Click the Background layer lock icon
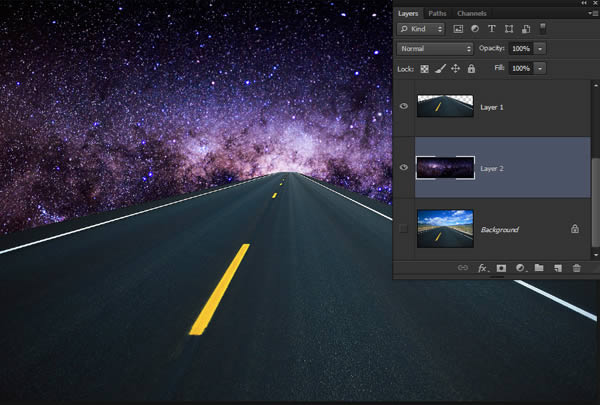Screen dimensions: 600x405 click(575, 229)
